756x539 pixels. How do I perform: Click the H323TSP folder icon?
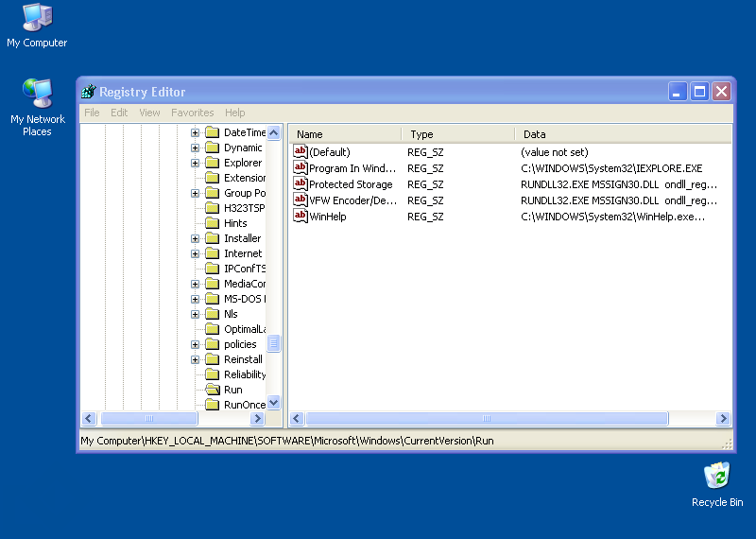pyautogui.click(x=212, y=208)
